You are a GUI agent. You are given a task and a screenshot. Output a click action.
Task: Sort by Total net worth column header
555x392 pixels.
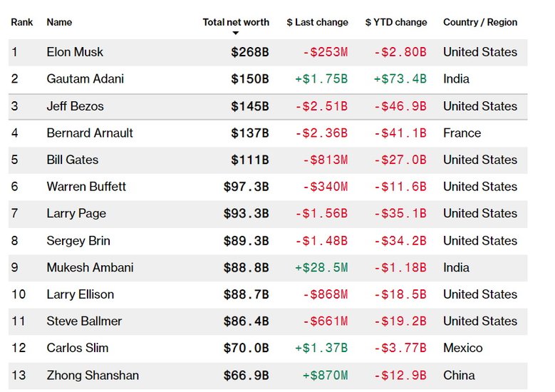coord(236,22)
